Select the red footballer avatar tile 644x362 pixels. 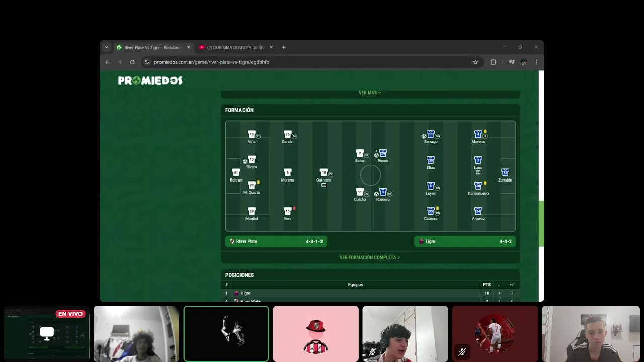coord(495,334)
